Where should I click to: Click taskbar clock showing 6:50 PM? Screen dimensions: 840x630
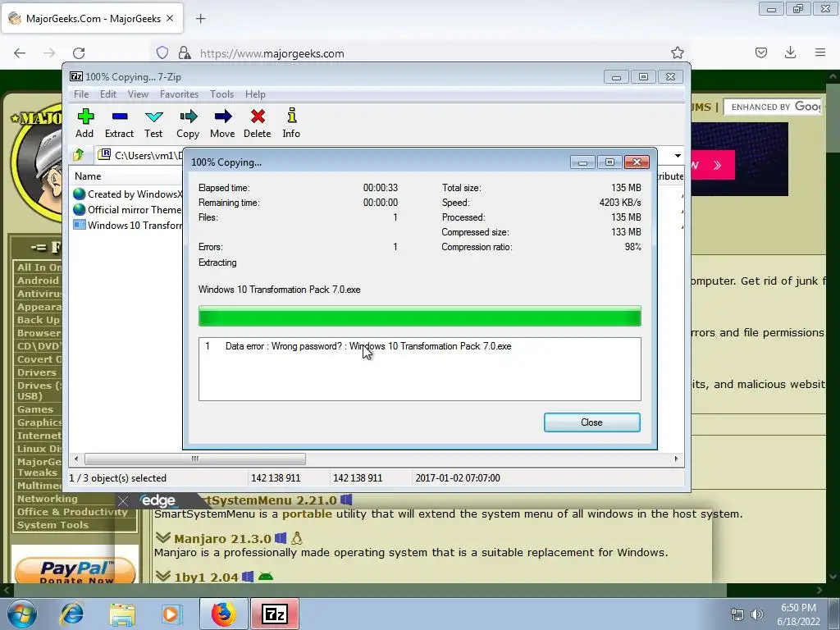(x=798, y=614)
